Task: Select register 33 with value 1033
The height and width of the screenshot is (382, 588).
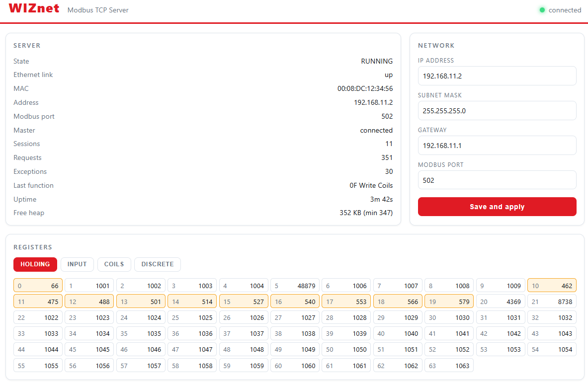Action: pyautogui.click(x=38, y=334)
